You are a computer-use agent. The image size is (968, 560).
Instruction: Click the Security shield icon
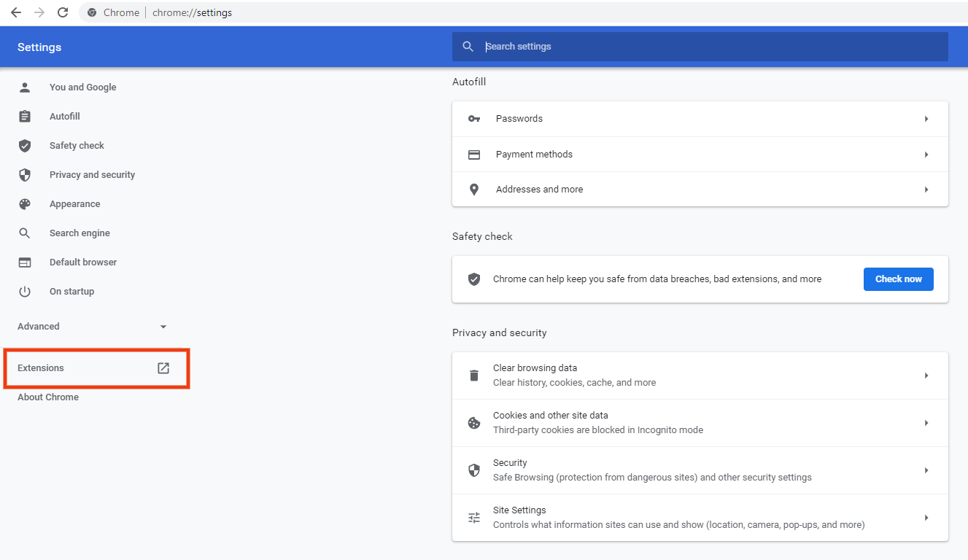click(x=474, y=470)
